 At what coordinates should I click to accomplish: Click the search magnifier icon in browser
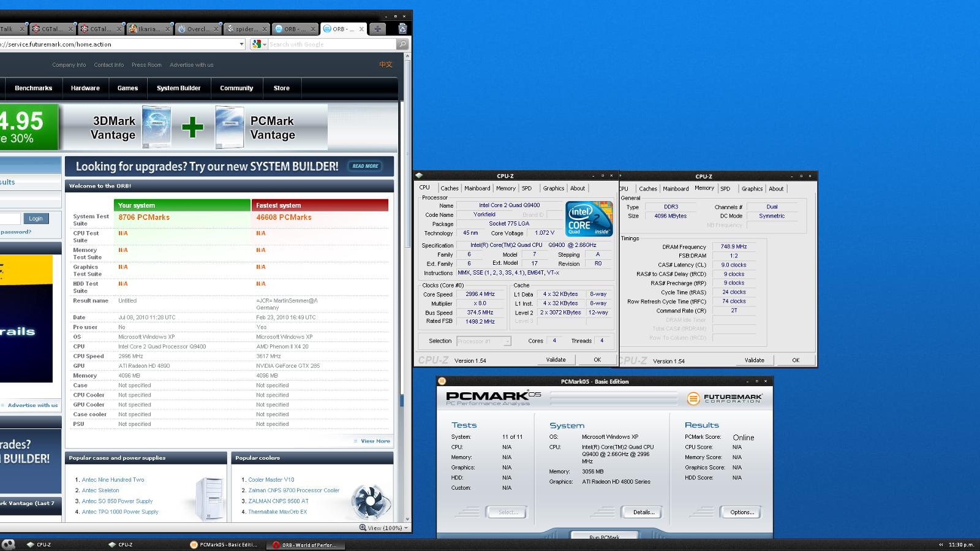pyautogui.click(x=402, y=44)
